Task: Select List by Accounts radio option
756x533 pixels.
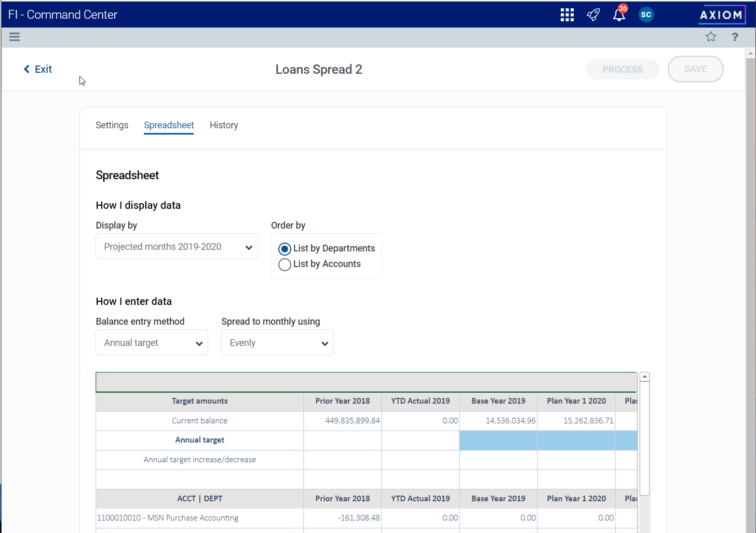Action: 285,264
